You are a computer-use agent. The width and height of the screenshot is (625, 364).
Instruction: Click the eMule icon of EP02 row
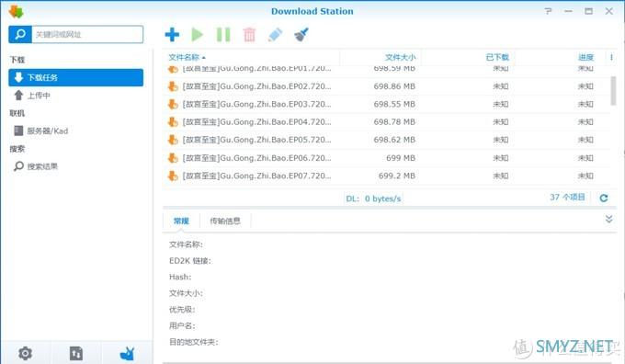173,86
